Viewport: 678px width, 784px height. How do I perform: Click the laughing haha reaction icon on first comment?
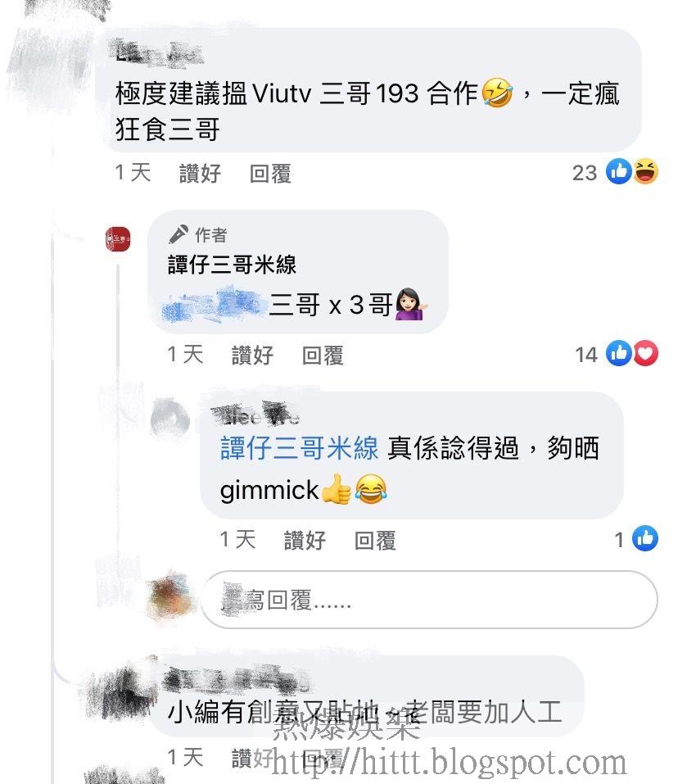[645, 171]
